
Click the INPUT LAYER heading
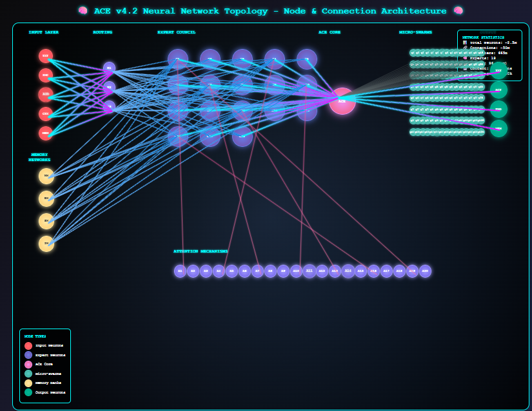(44, 32)
